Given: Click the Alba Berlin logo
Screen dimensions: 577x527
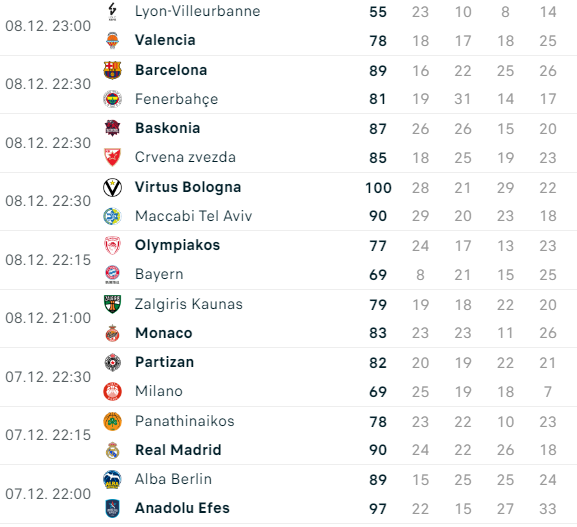Looking at the screenshot, I should (112, 479).
